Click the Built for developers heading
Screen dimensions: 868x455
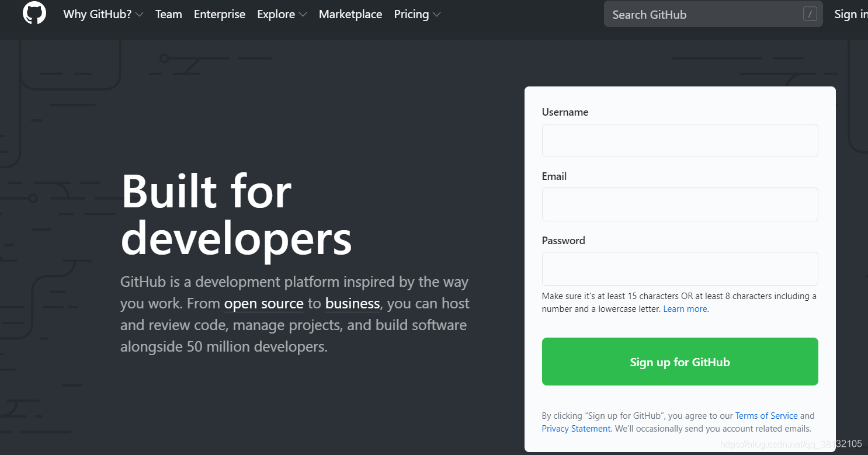236,215
